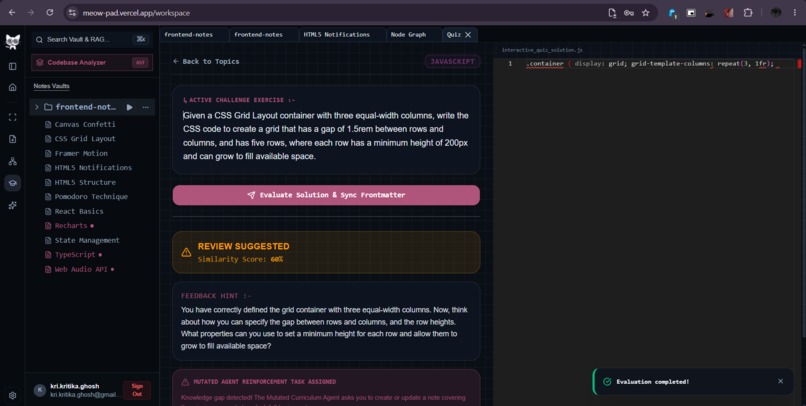The image size is (806, 406).
Task: Switch to the second frontend-notes tab
Action: [x=264, y=34]
